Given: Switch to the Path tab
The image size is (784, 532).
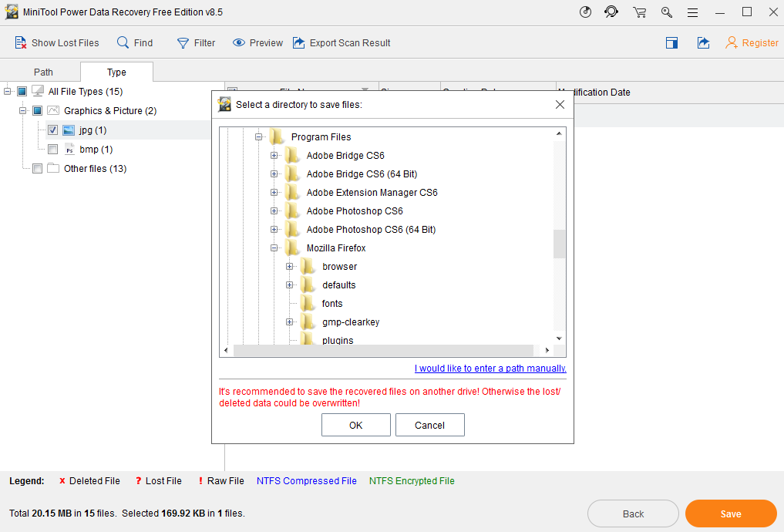Looking at the screenshot, I should pyautogui.click(x=43, y=72).
